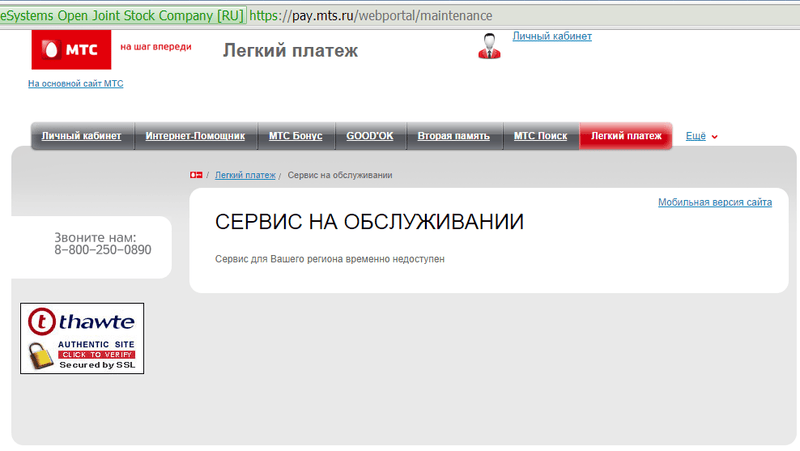Follow the На основной сайт МТС link
Viewport: 800px width, 451px height.
[76, 84]
